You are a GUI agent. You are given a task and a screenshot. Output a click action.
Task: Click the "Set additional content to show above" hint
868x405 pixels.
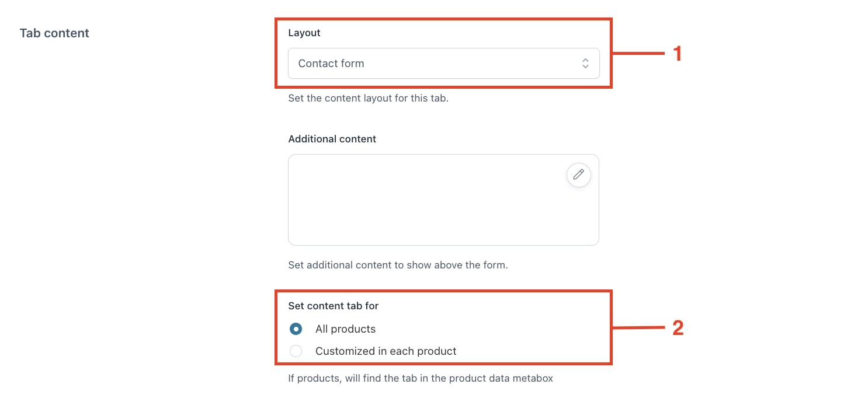click(398, 265)
